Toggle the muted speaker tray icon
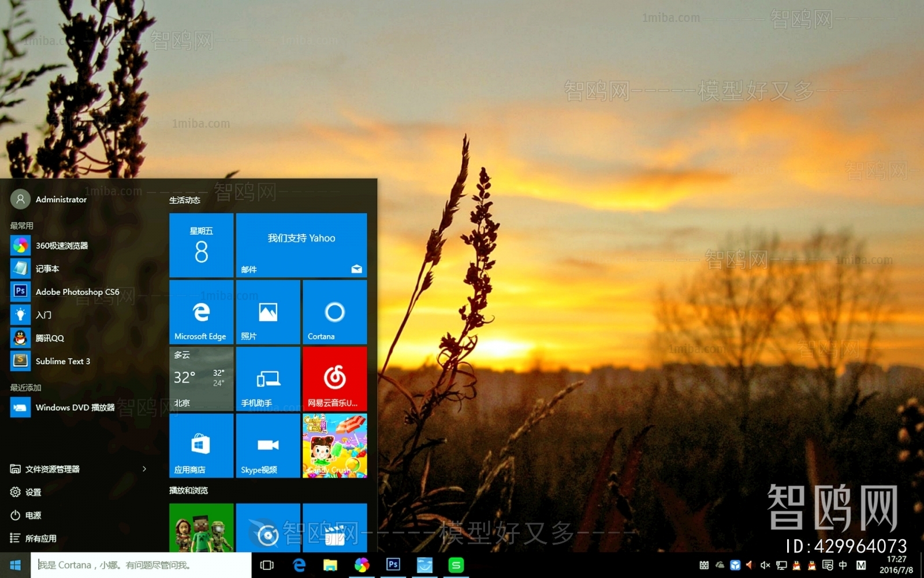 pyautogui.click(x=765, y=565)
